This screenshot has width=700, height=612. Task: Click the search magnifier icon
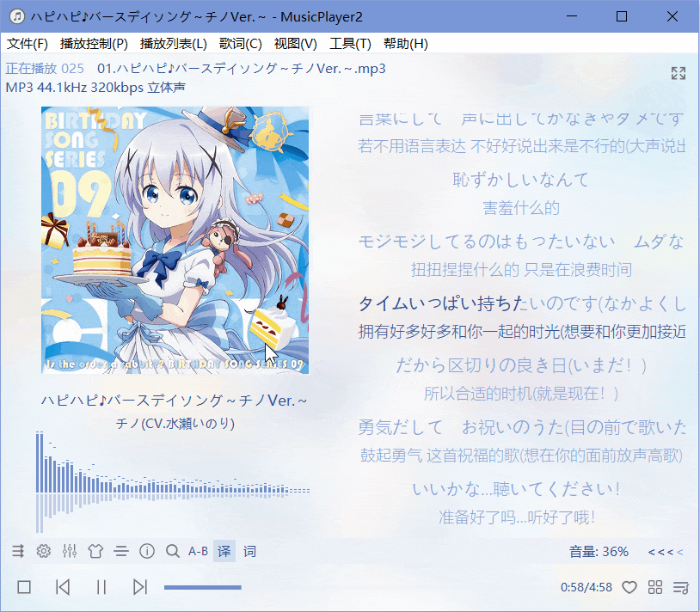click(171, 551)
